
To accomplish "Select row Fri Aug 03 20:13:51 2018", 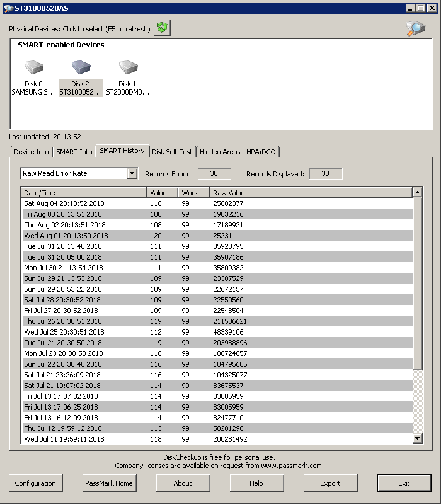I will (x=217, y=214).
